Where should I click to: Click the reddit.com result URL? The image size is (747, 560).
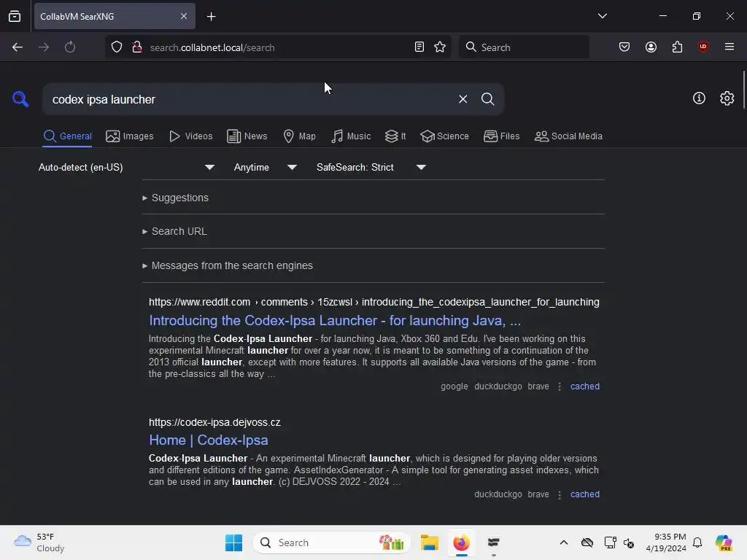pyautogui.click(x=374, y=302)
